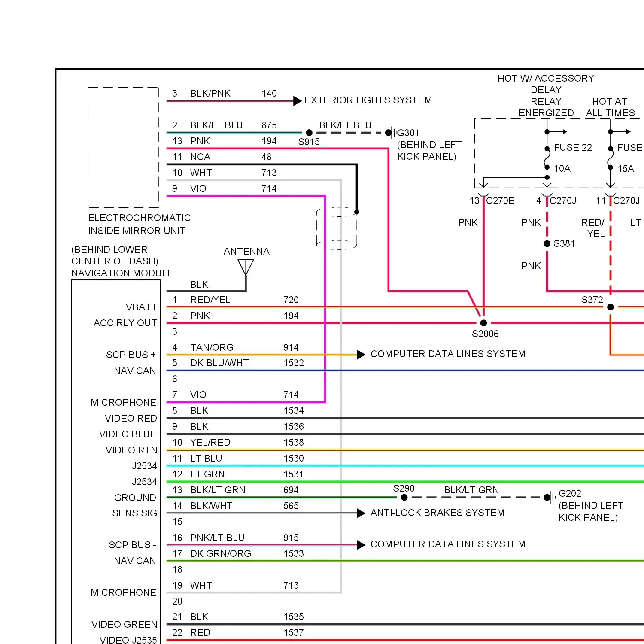
Task: Click the 10A fuse rating
Action: (x=562, y=168)
